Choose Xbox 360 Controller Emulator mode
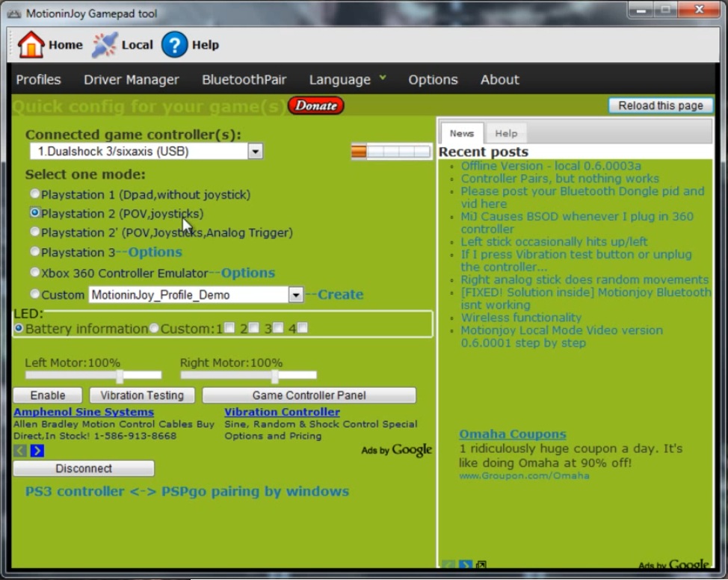 (35, 272)
